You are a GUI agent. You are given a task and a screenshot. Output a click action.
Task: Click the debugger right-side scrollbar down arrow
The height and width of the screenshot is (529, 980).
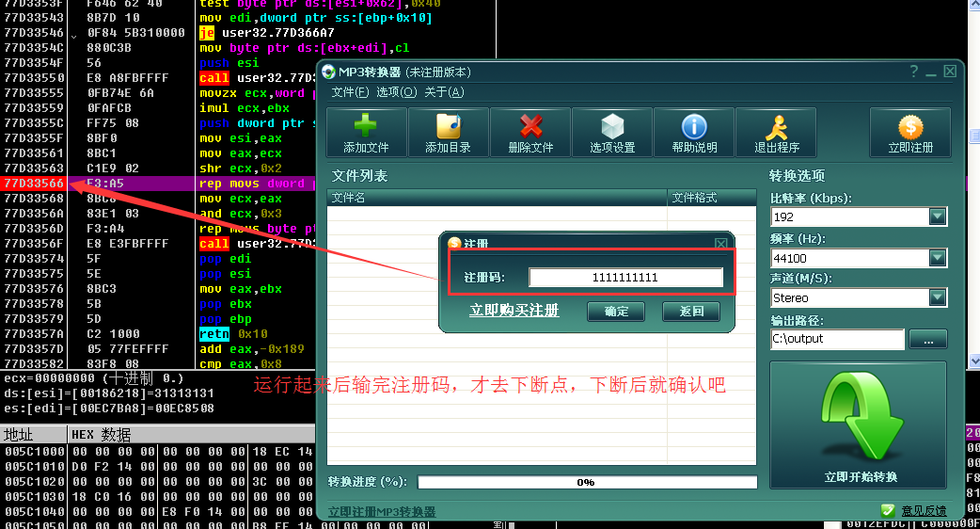(x=975, y=361)
